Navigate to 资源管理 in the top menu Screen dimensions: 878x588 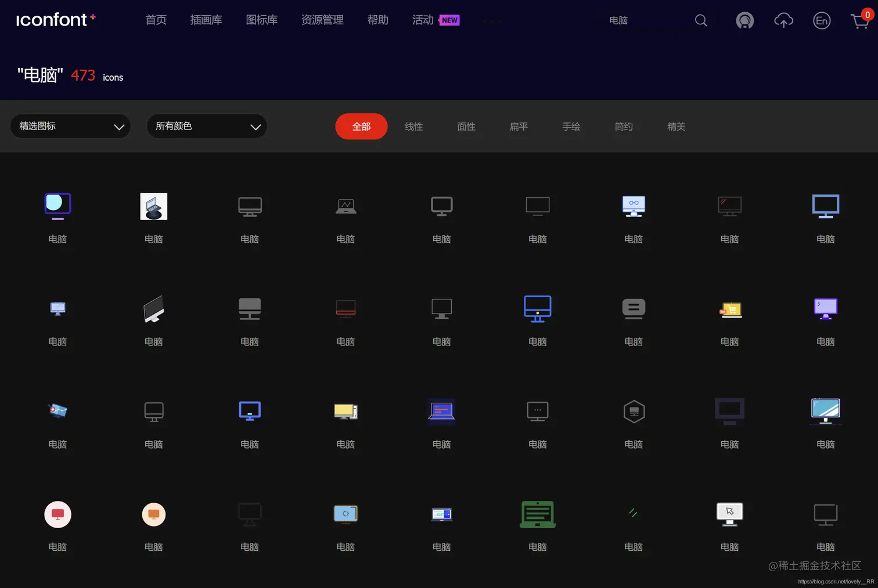(322, 20)
